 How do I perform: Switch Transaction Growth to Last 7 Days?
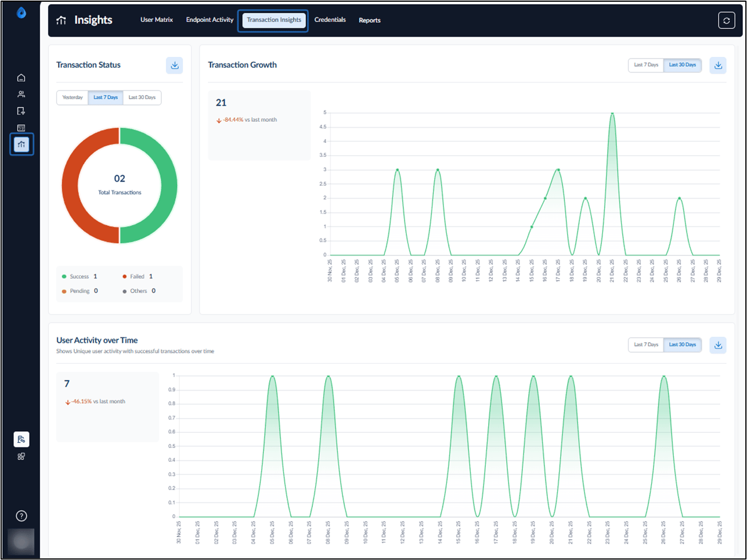tap(646, 65)
